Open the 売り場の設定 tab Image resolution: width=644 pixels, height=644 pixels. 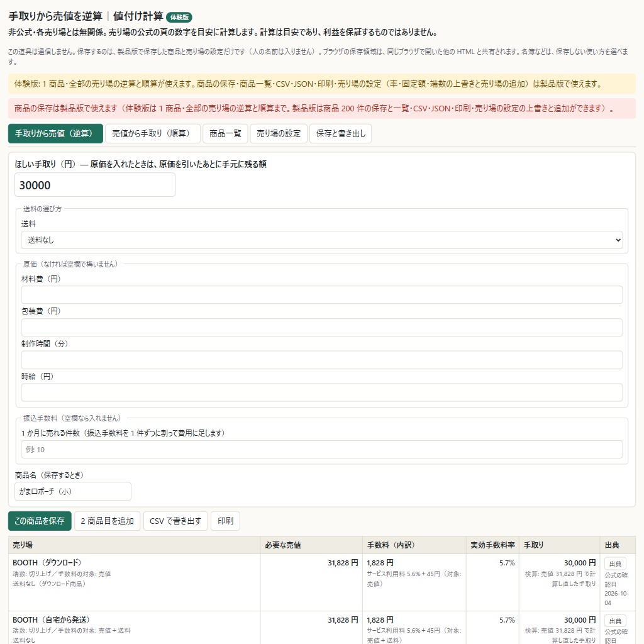(279, 133)
